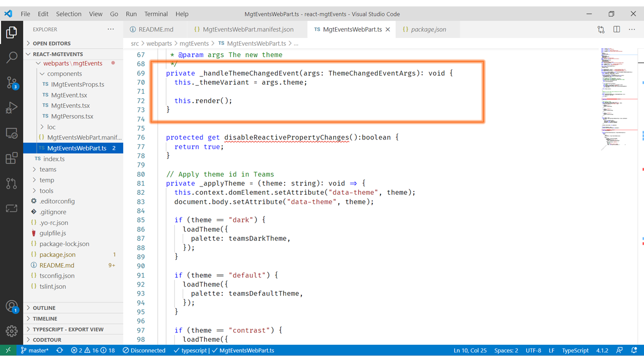Open Source Control view with 3 changes
644x362 pixels.
click(11, 83)
